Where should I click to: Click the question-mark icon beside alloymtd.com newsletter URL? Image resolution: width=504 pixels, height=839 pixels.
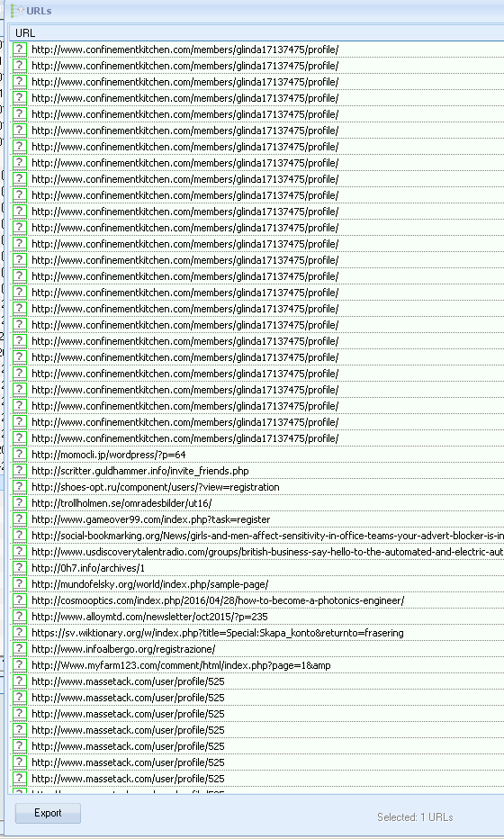[20, 617]
